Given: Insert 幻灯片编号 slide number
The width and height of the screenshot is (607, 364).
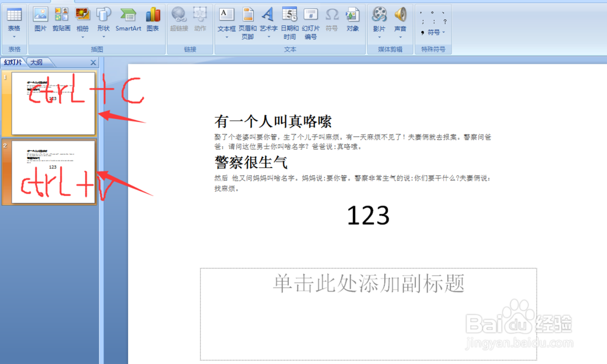Looking at the screenshot, I should point(311,23).
